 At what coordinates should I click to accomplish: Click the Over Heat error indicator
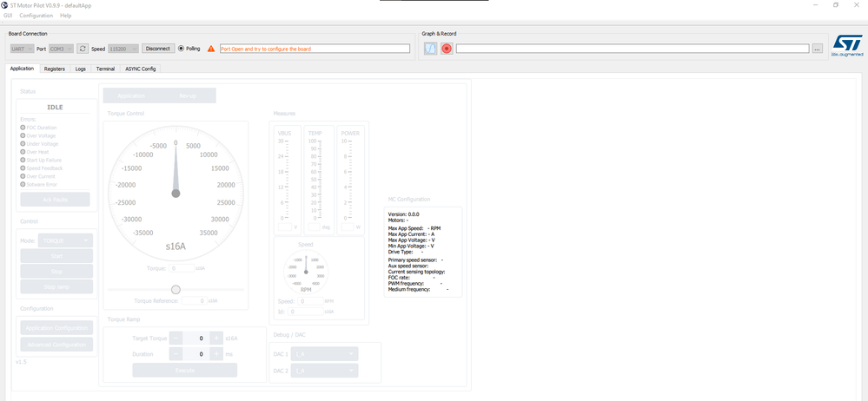click(23, 152)
